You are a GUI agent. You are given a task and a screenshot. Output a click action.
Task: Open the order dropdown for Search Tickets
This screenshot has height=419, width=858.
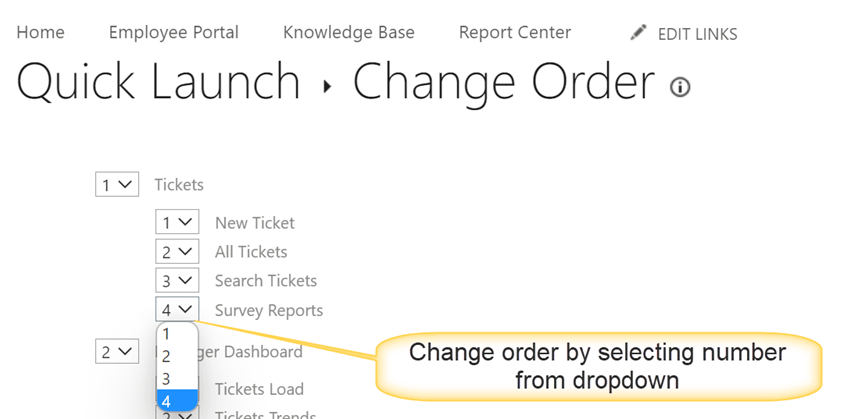pos(177,280)
